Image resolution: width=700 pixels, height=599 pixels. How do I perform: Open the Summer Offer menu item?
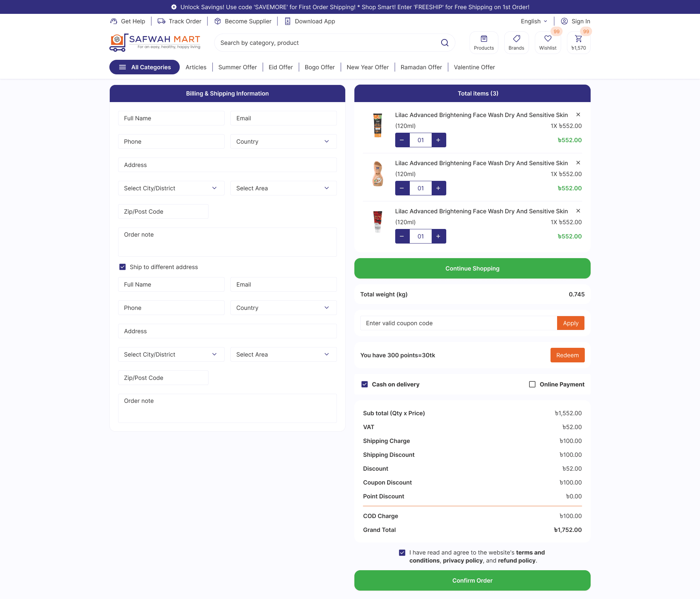(x=237, y=67)
